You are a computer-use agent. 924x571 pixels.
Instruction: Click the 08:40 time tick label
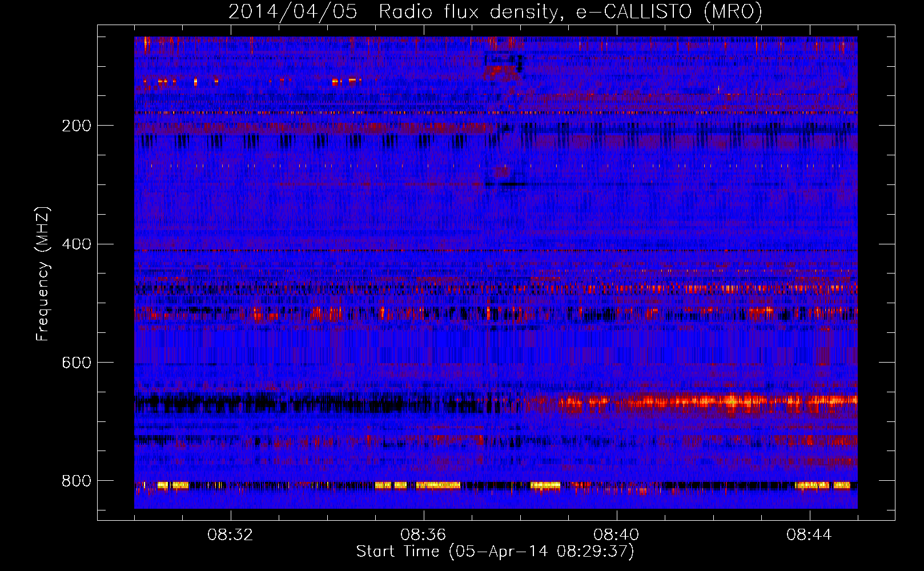(x=616, y=535)
